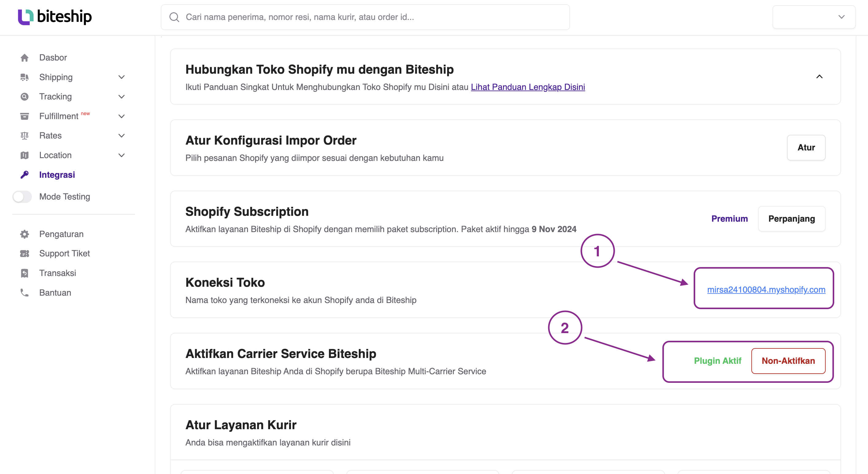This screenshot has width=868, height=474.
Task: Open mirsa24100804.myshopify.com store link
Action: coord(766,289)
